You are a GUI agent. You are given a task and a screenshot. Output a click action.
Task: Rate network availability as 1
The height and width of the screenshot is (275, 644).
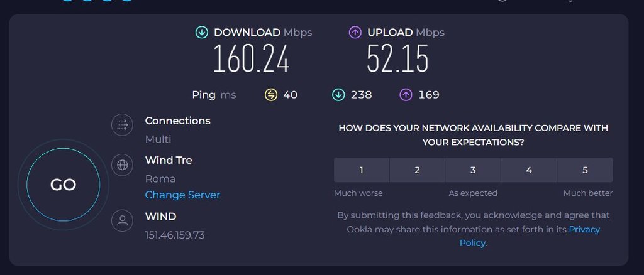tap(362, 170)
